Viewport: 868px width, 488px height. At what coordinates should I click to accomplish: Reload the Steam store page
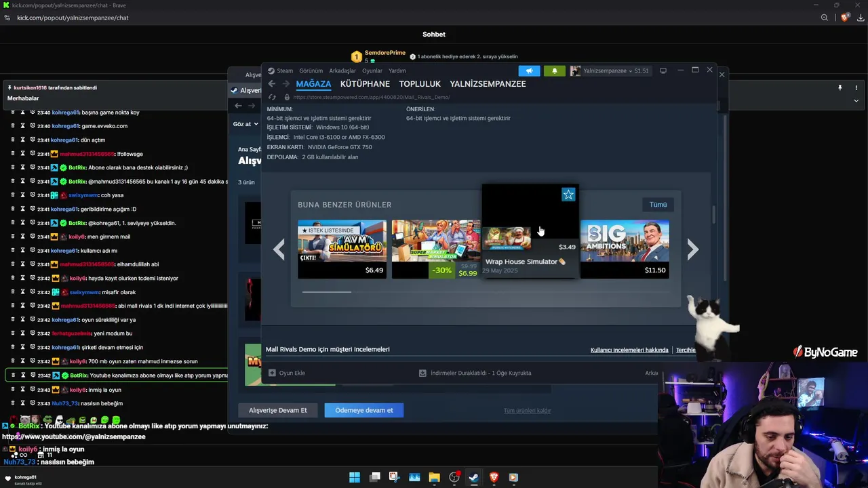(272, 97)
